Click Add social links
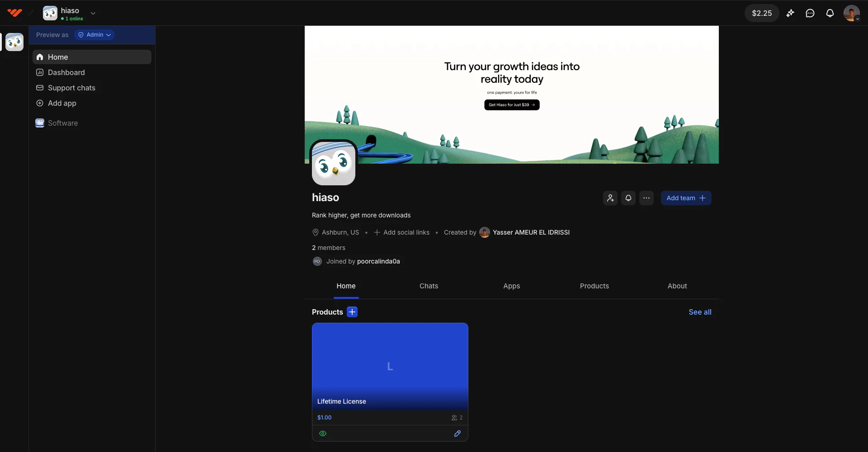Image resolution: width=868 pixels, height=452 pixels. pyautogui.click(x=401, y=232)
